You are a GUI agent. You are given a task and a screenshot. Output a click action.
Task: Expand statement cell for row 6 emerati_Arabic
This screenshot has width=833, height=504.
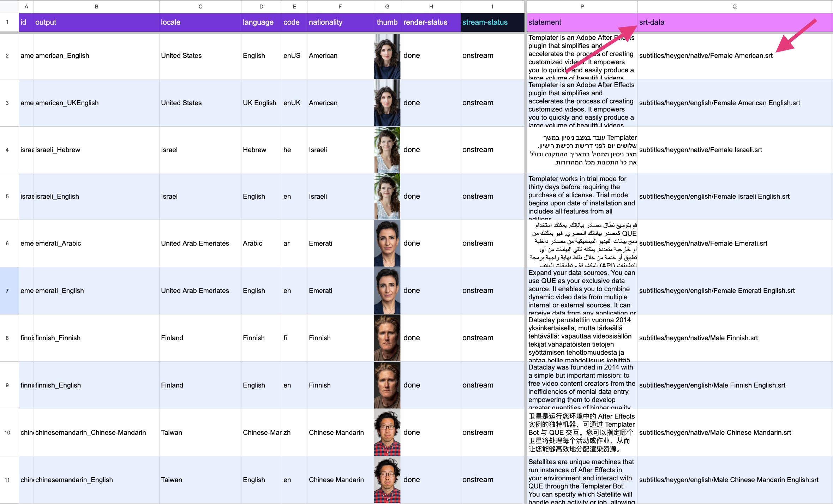[581, 244]
